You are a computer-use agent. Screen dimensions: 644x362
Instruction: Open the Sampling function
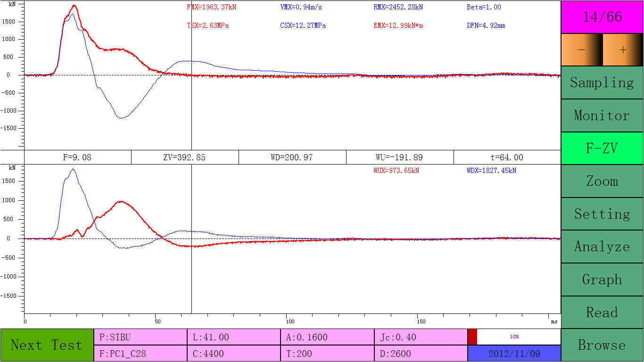click(602, 82)
